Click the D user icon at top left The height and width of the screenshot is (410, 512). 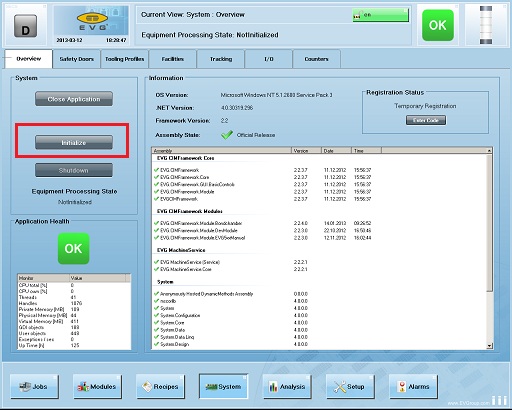25,26
